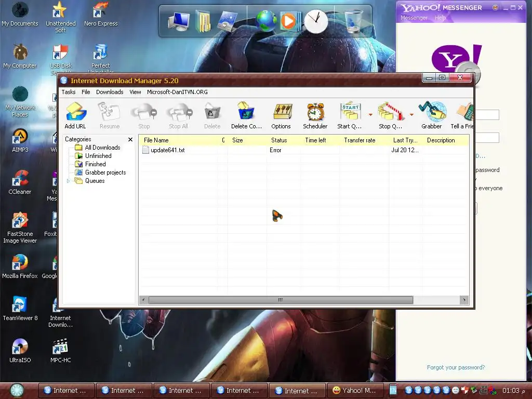The image size is (532, 399).
Task: Open the View menu
Action: coord(135,92)
